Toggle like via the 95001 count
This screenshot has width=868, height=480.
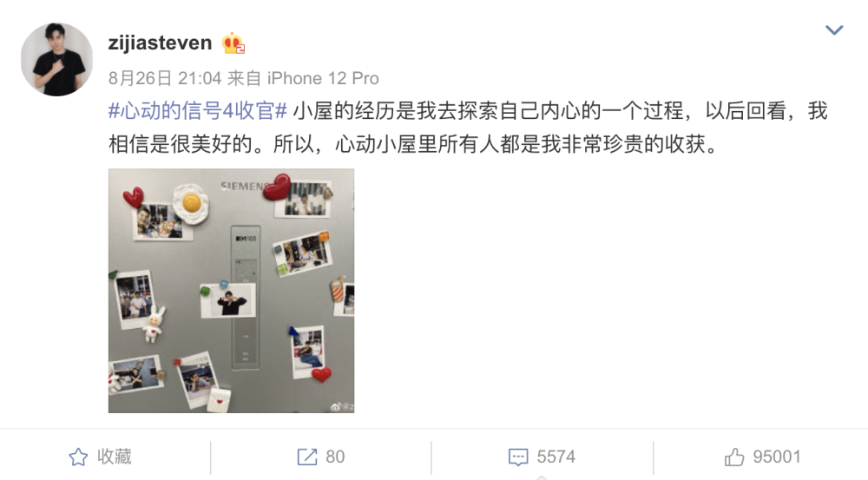(777, 457)
